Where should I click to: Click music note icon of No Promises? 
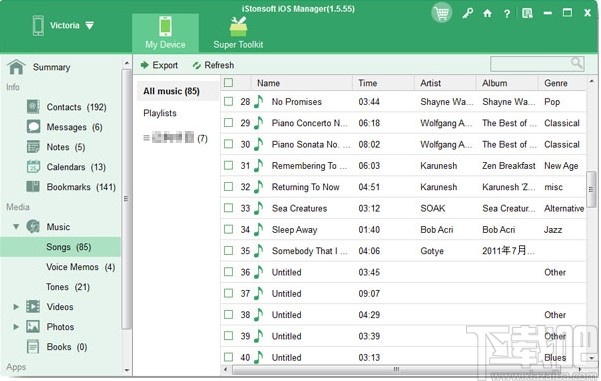[x=259, y=102]
